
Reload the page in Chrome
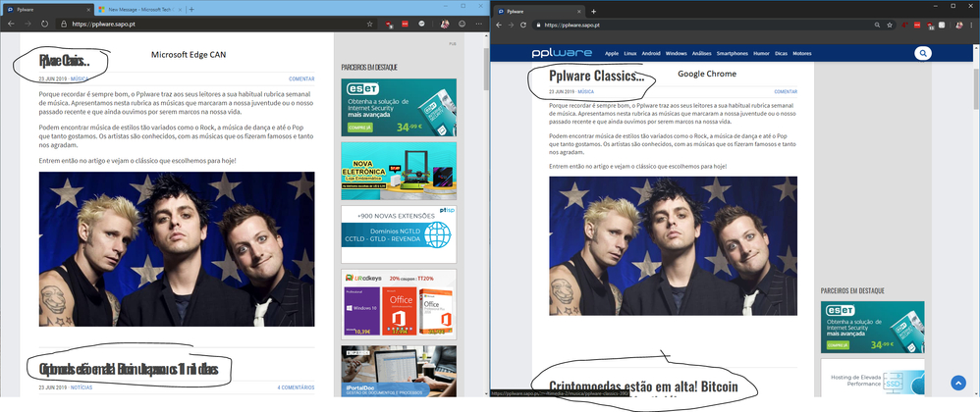523,25
